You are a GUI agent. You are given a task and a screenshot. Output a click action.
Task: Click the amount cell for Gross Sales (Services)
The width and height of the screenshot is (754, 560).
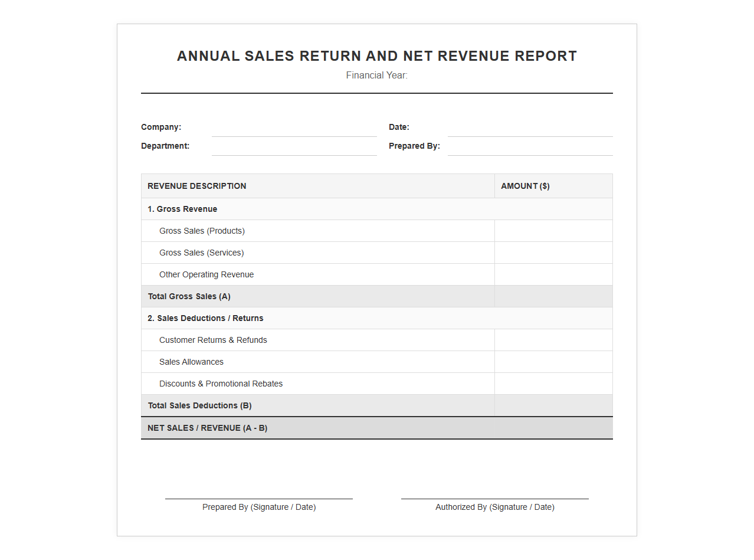[x=553, y=253]
